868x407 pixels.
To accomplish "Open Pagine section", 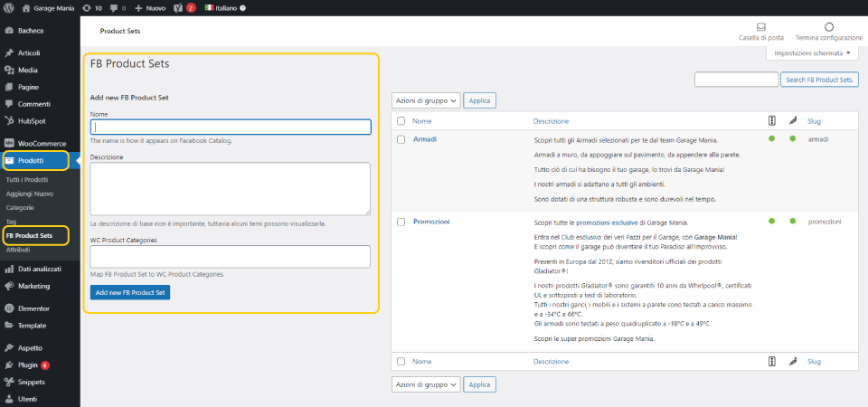I will coord(28,87).
